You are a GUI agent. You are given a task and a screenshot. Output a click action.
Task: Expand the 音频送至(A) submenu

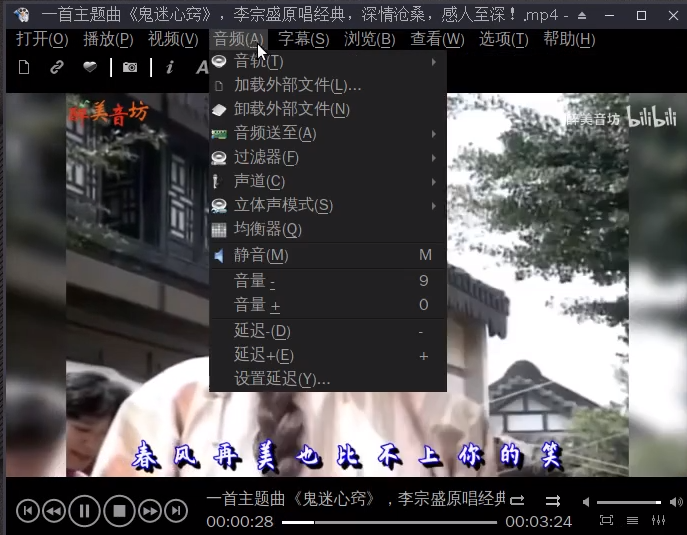pos(328,133)
